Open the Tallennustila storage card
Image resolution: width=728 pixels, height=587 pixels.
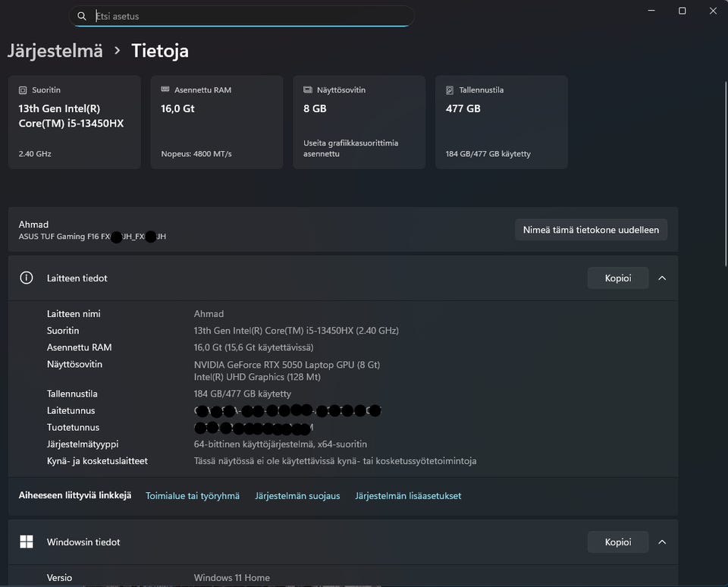click(x=501, y=122)
